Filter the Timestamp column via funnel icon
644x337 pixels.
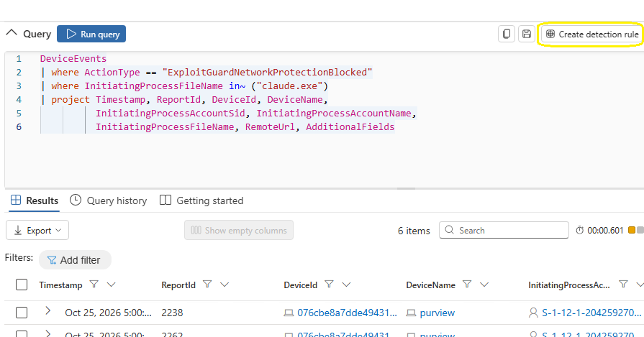[94, 284]
